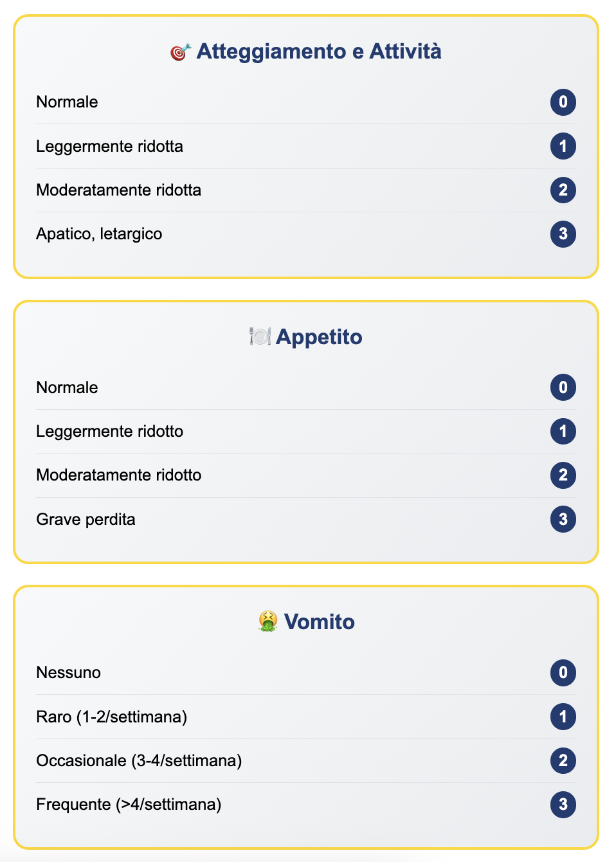Select Normale under Appetito
The image size is (616, 862).
click(x=68, y=388)
